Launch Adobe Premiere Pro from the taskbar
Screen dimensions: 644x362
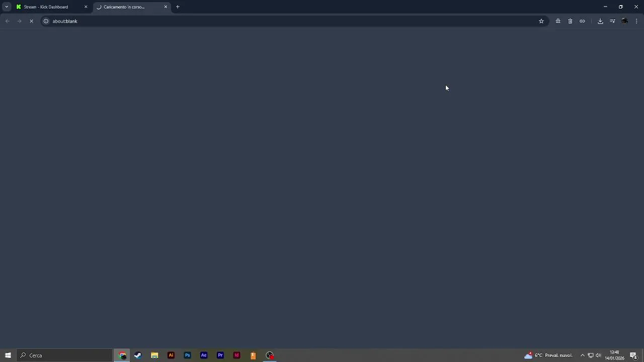pyautogui.click(x=220, y=355)
